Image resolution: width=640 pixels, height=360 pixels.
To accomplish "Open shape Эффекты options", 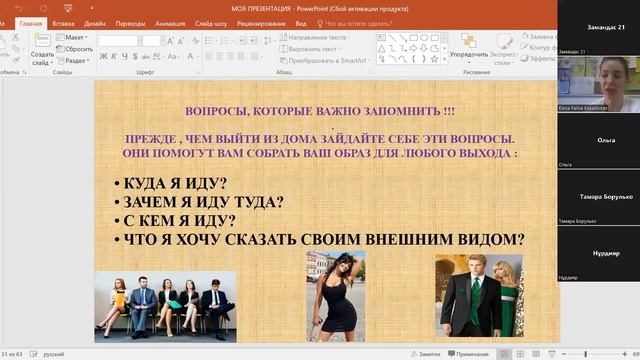I will tap(539, 58).
